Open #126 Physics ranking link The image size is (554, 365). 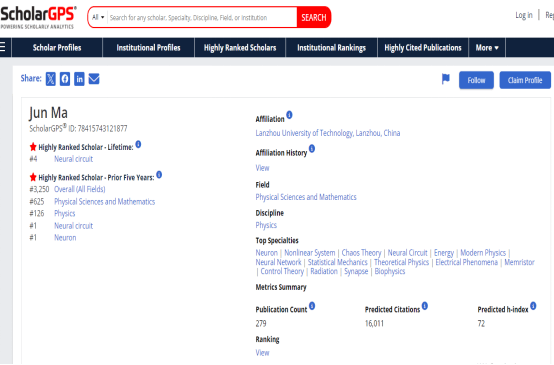pyautogui.click(x=65, y=213)
